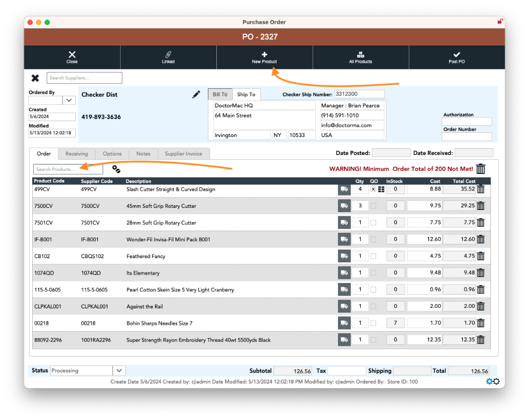529x420 pixels.
Task: Select the Bill To tab
Action: 220,94
